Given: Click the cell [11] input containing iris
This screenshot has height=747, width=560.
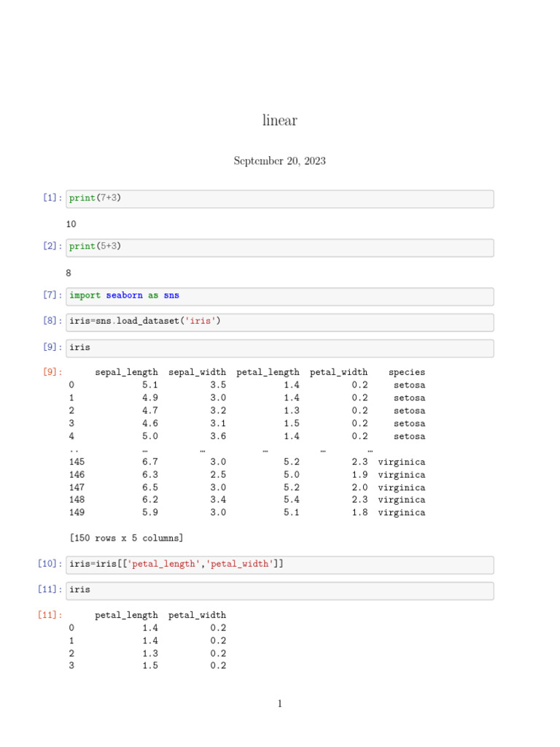Looking at the screenshot, I should pyautogui.click(x=279, y=591).
